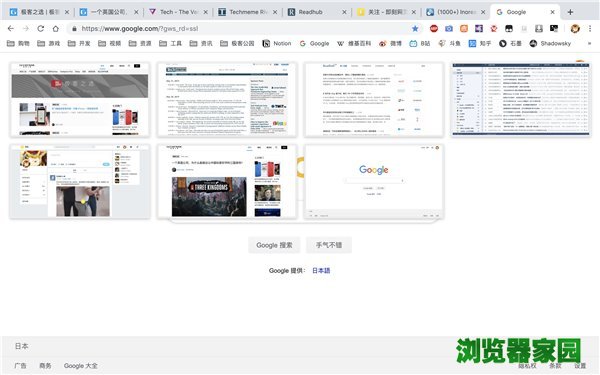The width and height of the screenshot is (600, 375).
Task: Open the 商务 footer link
Action: pyautogui.click(x=45, y=366)
